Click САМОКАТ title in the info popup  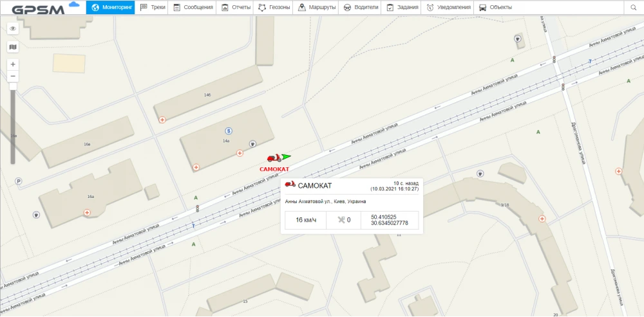315,186
